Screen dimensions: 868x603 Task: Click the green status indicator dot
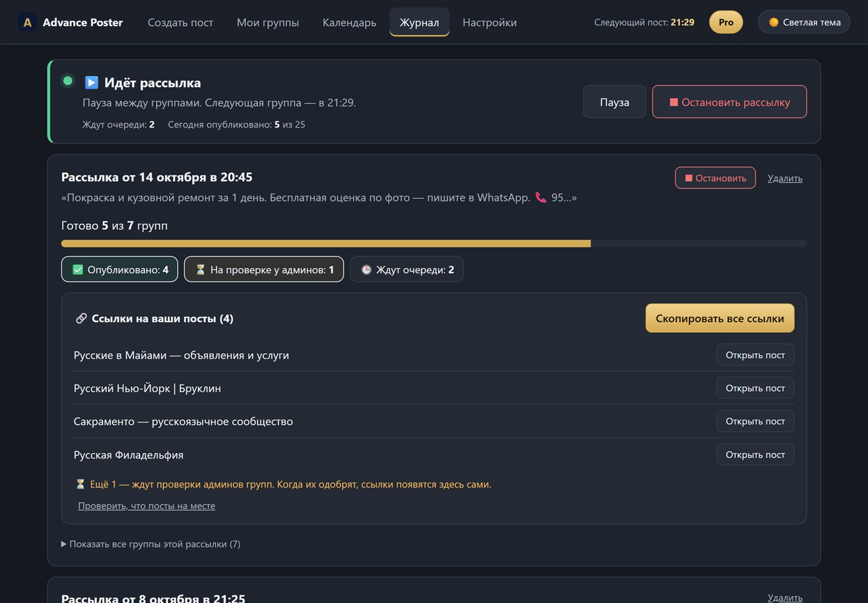pos(68,81)
